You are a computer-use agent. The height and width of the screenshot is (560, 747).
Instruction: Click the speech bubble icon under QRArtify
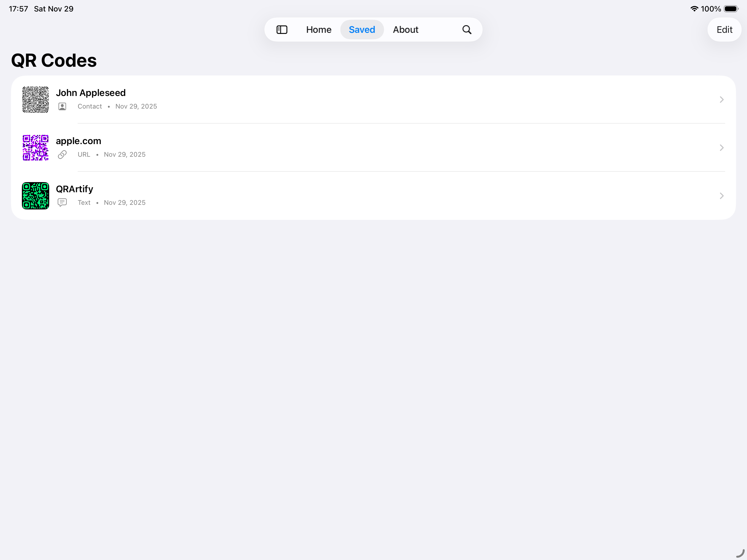62,203
